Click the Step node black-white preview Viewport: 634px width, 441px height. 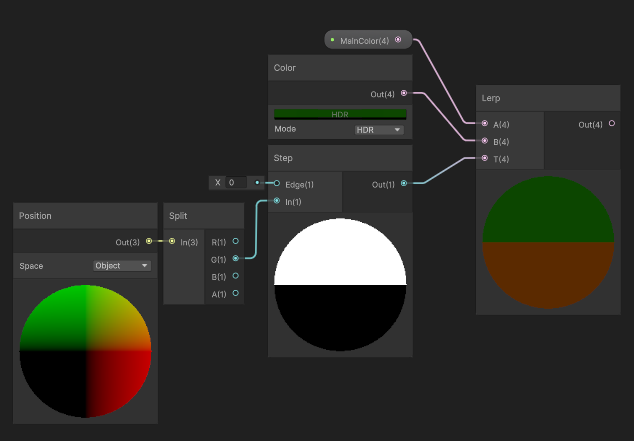click(x=340, y=285)
